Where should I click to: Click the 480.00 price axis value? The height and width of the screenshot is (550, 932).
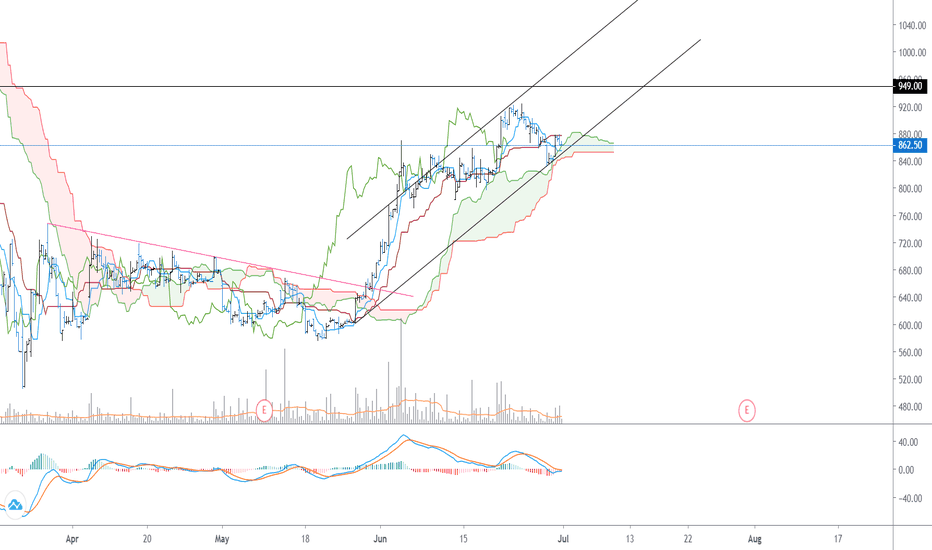(x=912, y=407)
